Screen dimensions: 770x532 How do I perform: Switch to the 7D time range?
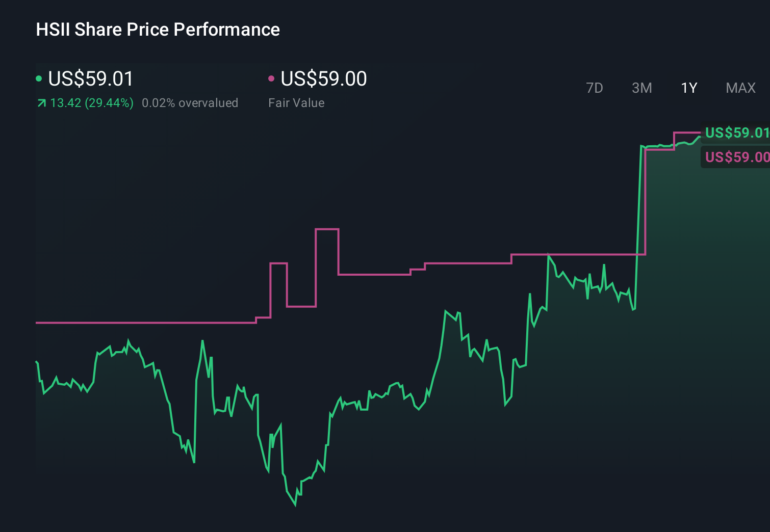pos(595,88)
